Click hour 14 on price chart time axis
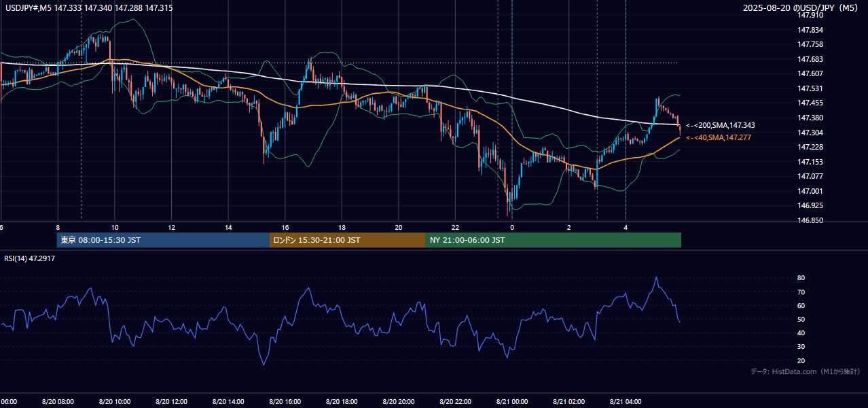868x408 pixels. 228,227
